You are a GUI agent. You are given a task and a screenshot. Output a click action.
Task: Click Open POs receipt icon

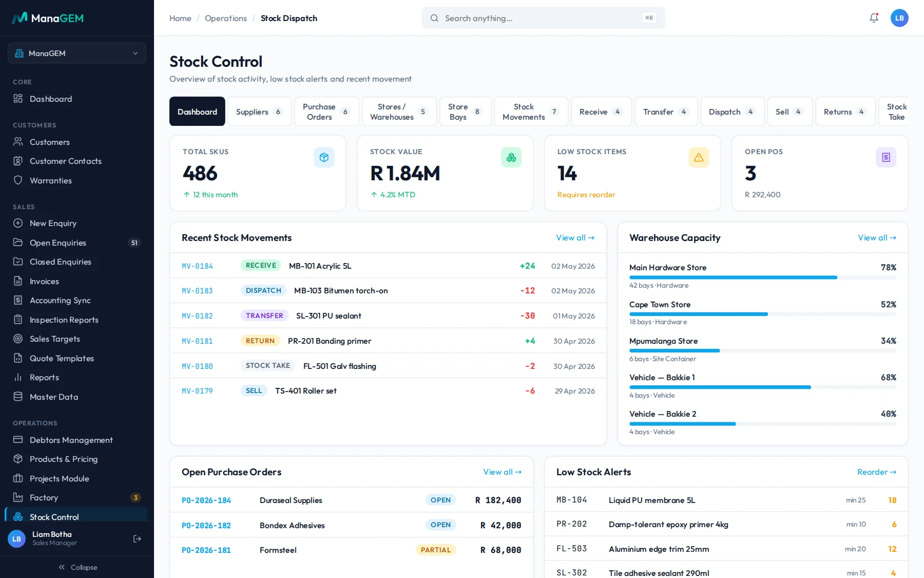[886, 157]
